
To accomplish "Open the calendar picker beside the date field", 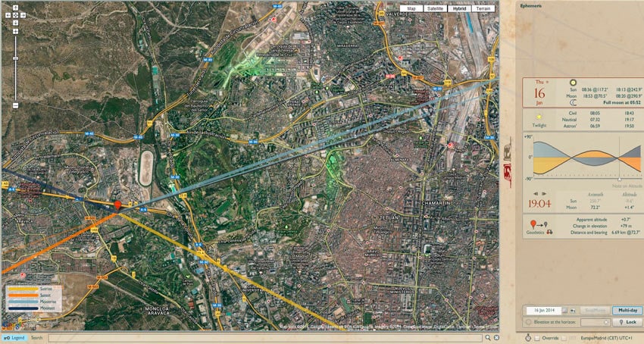I will pos(564,311).
